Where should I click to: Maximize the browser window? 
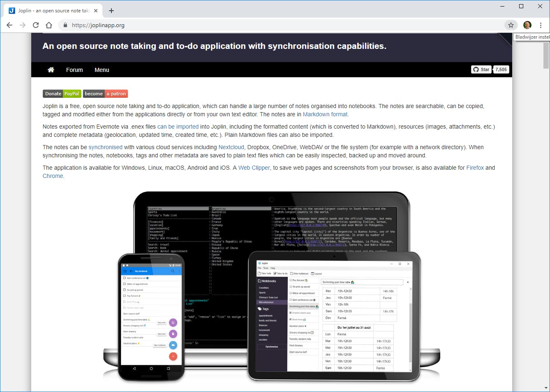click(521, 6)
